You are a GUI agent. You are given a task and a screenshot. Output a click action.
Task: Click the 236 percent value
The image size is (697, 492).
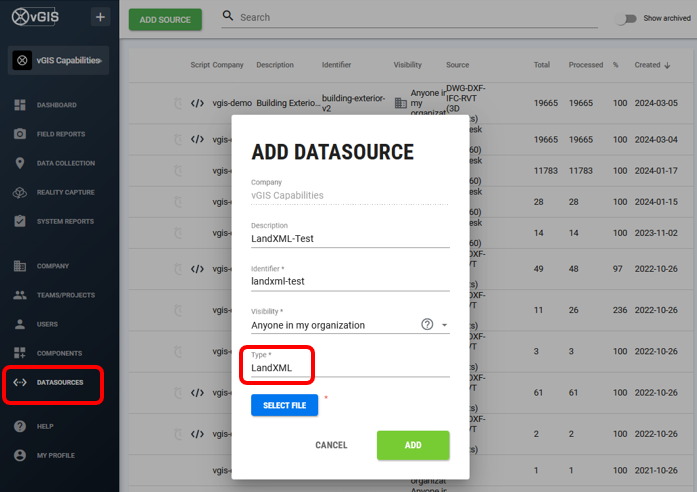coord(620,310)
